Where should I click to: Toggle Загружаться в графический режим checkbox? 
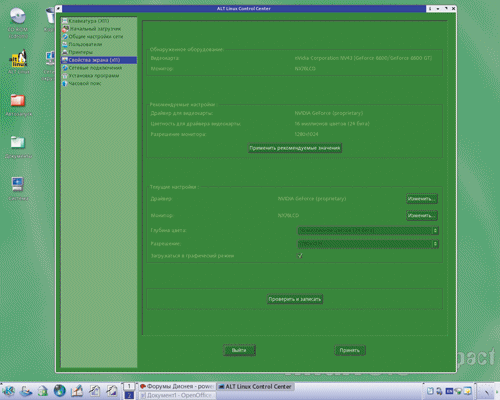coord(300,256)
